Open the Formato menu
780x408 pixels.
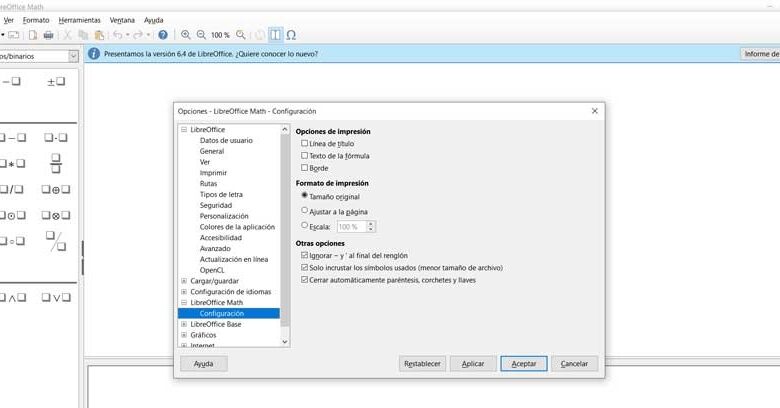point(36,20)
